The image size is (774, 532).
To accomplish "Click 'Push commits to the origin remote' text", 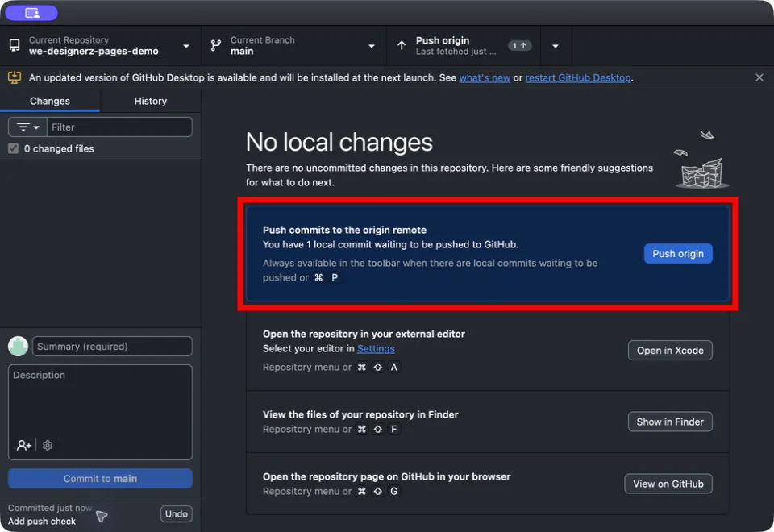I will click(x=344, y=230).
